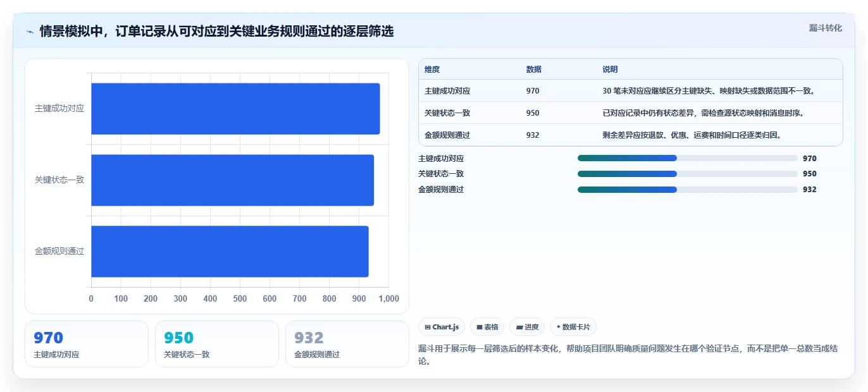Click the 金额规则通过 bar in the chart

click(x=230, y=252)
